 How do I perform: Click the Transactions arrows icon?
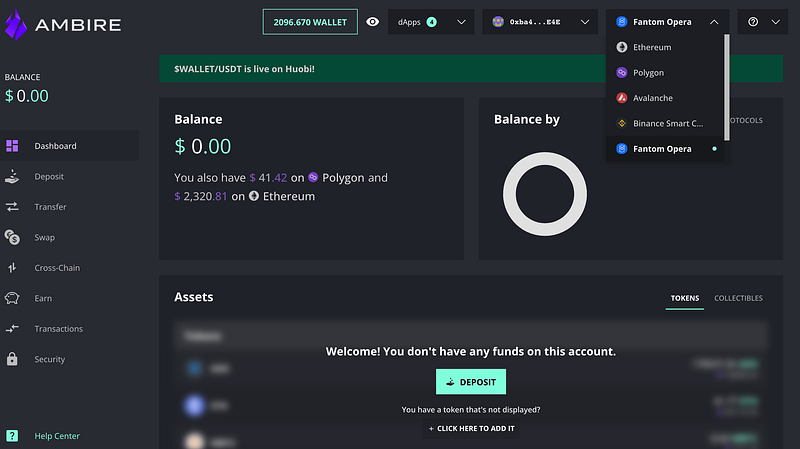click(12, 329)
